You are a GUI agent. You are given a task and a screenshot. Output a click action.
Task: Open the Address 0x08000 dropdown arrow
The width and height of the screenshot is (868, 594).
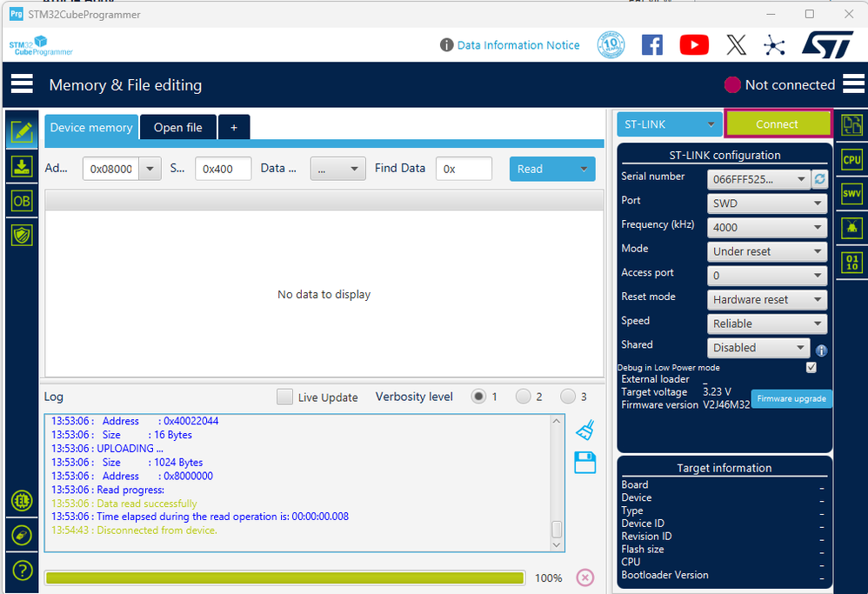click(150, 169)
